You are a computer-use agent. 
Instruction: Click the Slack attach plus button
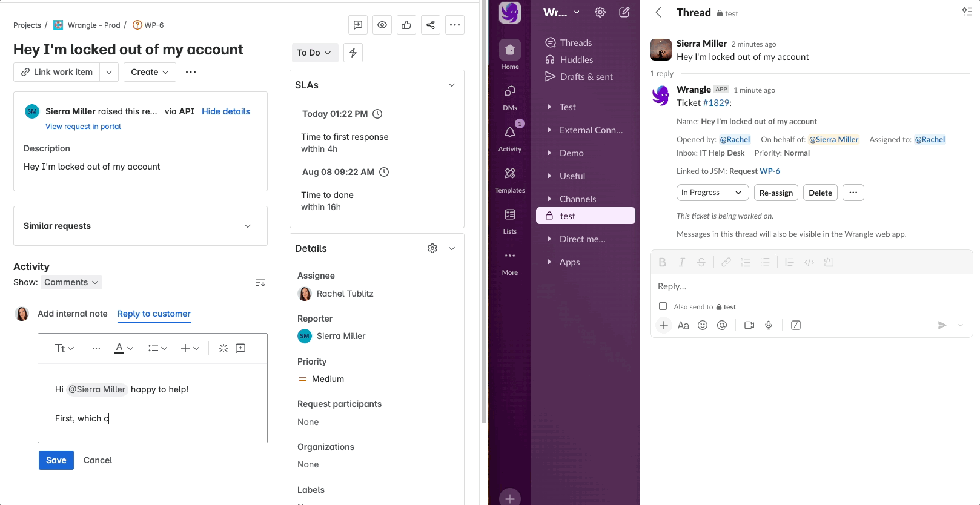(x=664, y=325)
